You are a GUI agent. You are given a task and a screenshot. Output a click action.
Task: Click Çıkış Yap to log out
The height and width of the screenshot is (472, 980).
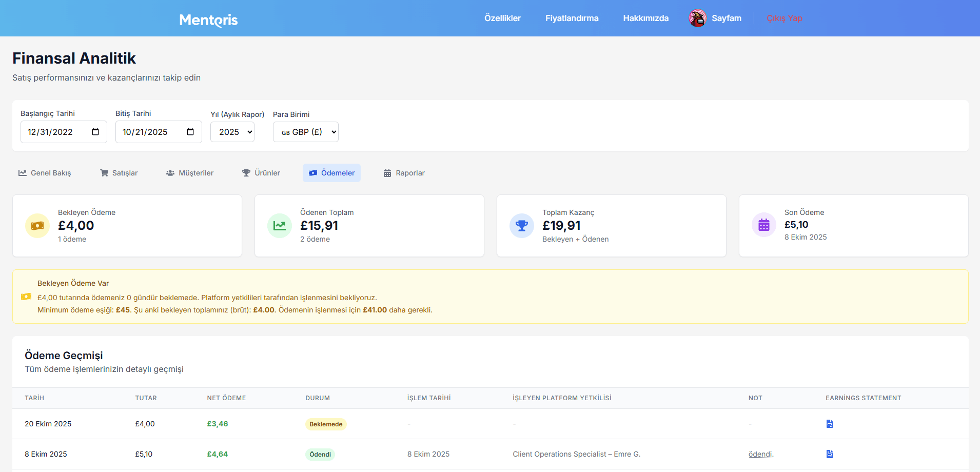pos(784,18)
